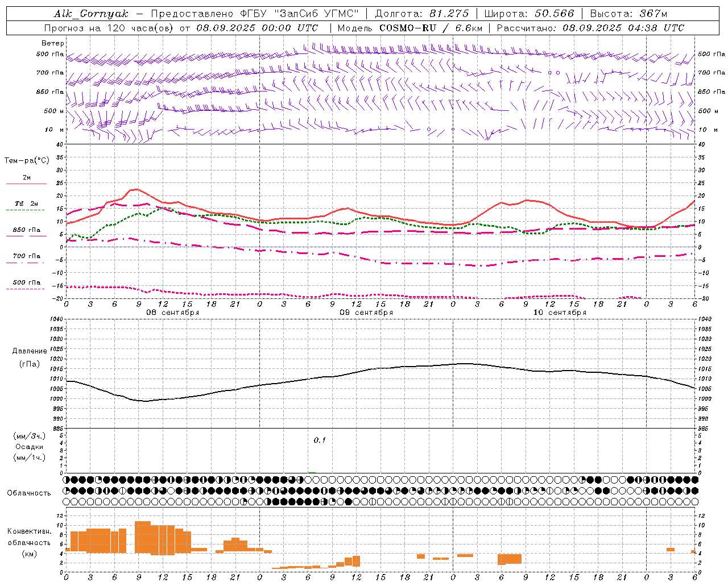Click the (мм/3ч.) precipitation unit label
Image resolution: width=728 pixels, height=582 pixels.
coord(30,436)
